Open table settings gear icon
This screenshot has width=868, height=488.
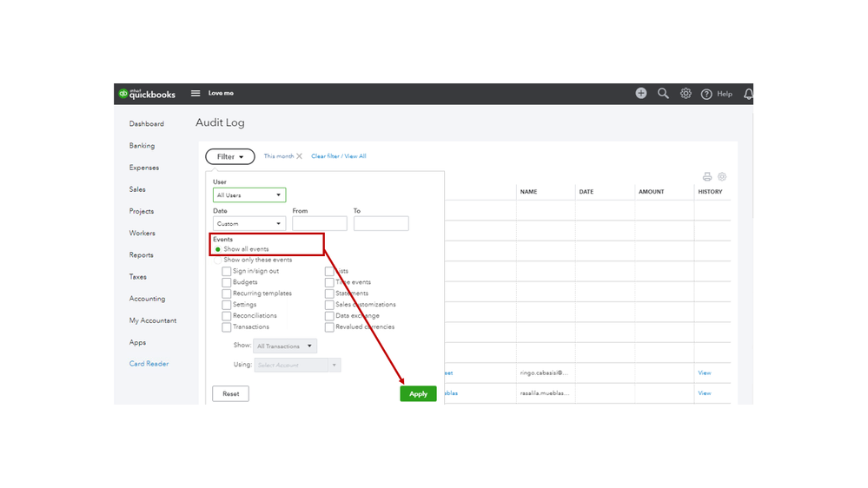(722, 176)
